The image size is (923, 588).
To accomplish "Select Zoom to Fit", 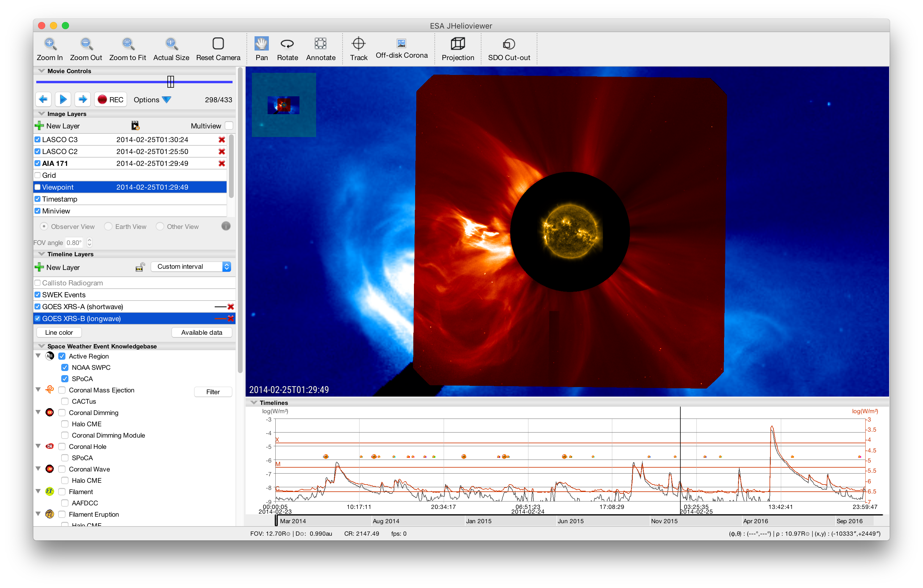I will [x=128, y=49].
